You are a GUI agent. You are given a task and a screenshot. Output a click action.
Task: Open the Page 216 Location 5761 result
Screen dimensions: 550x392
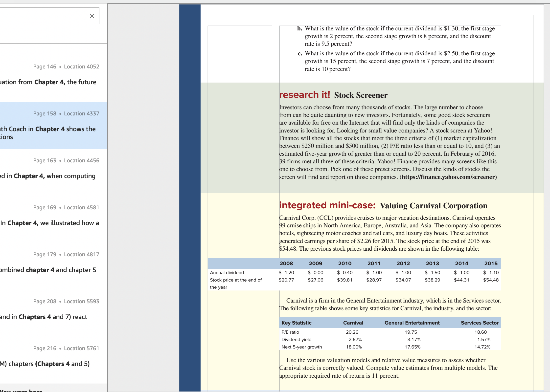(54, 360)
